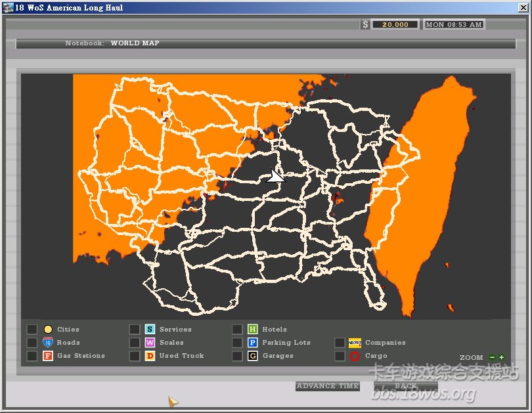Click the Hotels H icon

coord(252,330)
